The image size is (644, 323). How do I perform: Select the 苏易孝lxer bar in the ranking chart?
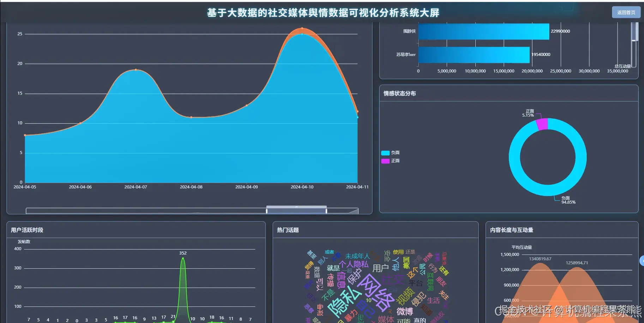pos(473,55)
